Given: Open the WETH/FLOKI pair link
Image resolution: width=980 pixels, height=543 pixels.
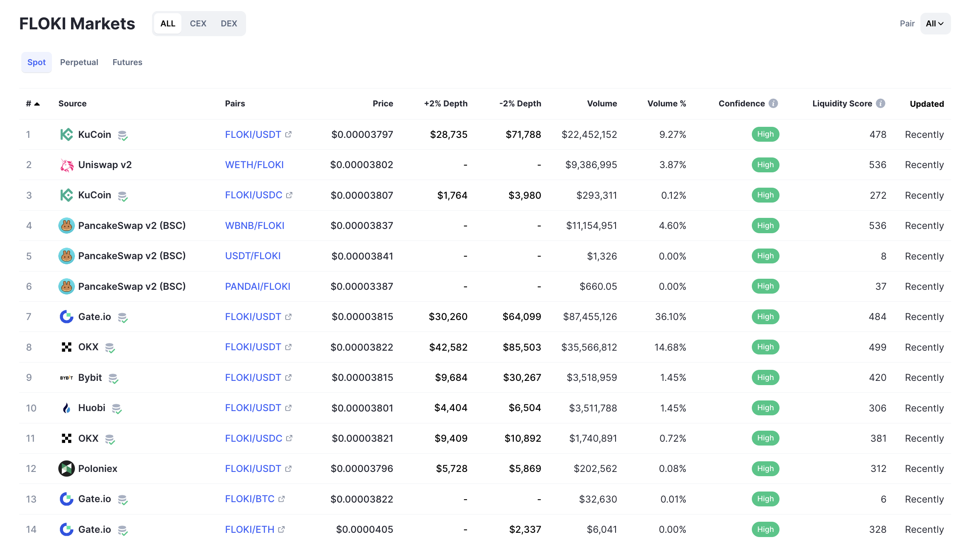Looking at the screenshot, I should [x=254, y=165].
